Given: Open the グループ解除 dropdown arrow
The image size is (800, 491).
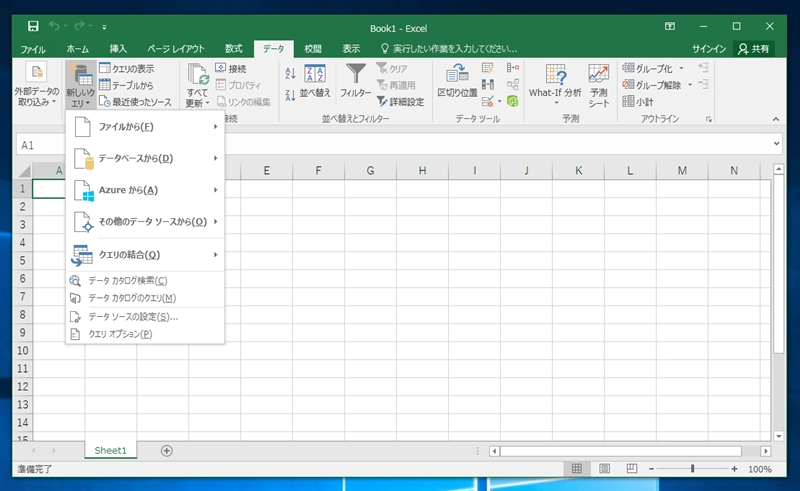Looking at the screenshot, I should (x=690, y=85).
